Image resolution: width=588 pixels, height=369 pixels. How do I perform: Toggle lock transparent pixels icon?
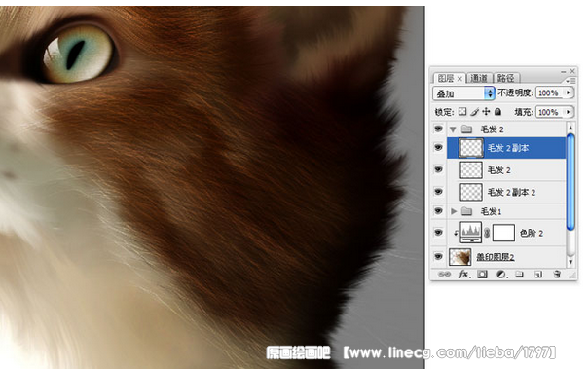[x=462, y=112]
